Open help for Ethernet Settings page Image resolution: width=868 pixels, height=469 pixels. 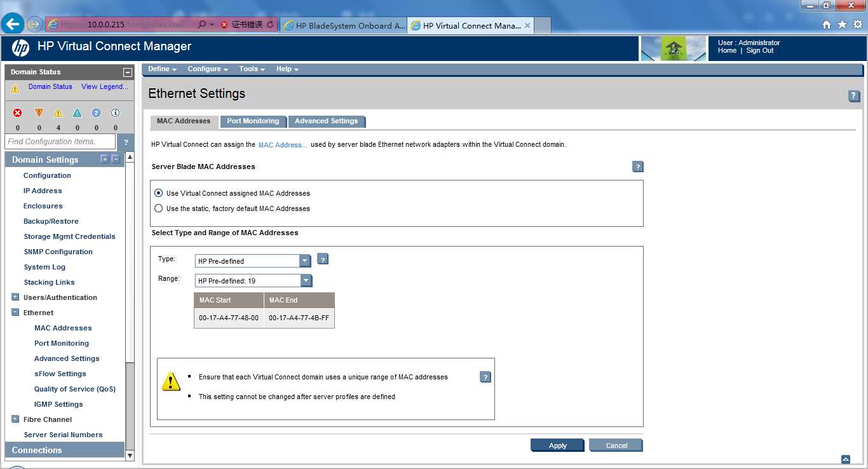pyautogui.click(x=854, y=96)
